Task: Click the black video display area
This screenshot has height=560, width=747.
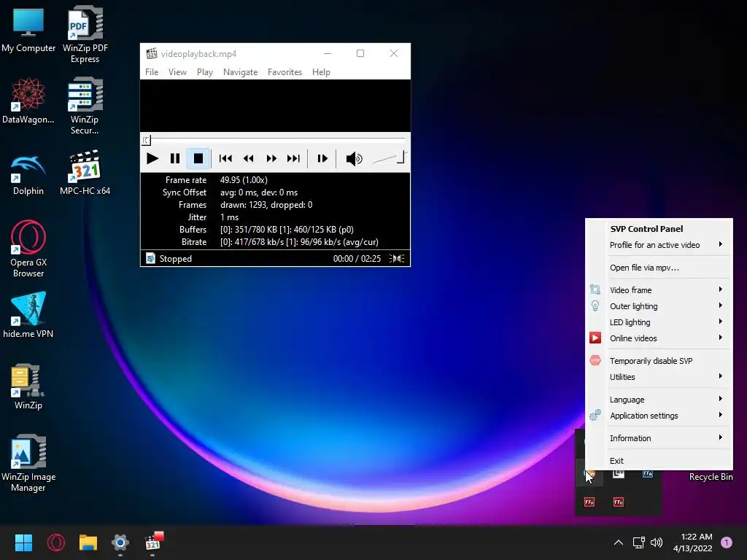Action: (275, 106)
